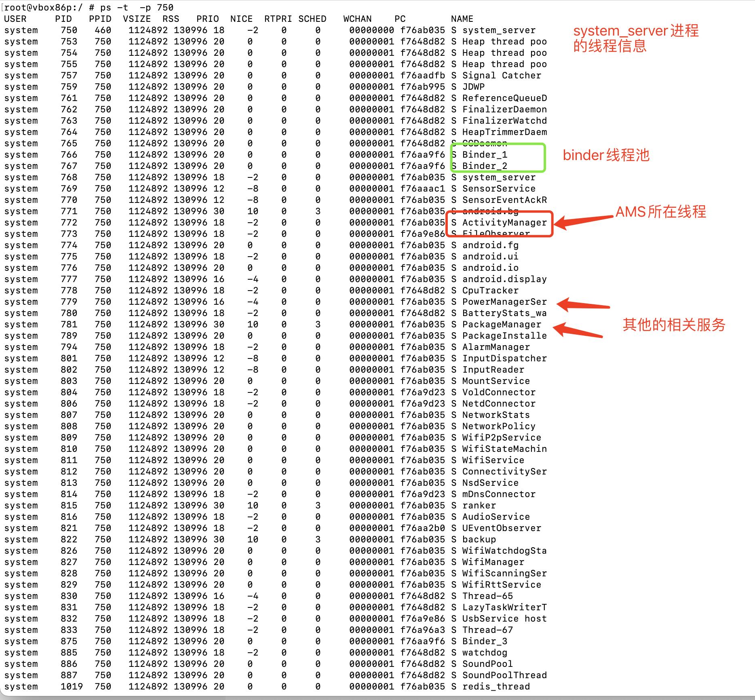Click the 'PowerManagerSer' thread name
The height and width of the screenshot is (700, 755).
[x=504, y=302]
